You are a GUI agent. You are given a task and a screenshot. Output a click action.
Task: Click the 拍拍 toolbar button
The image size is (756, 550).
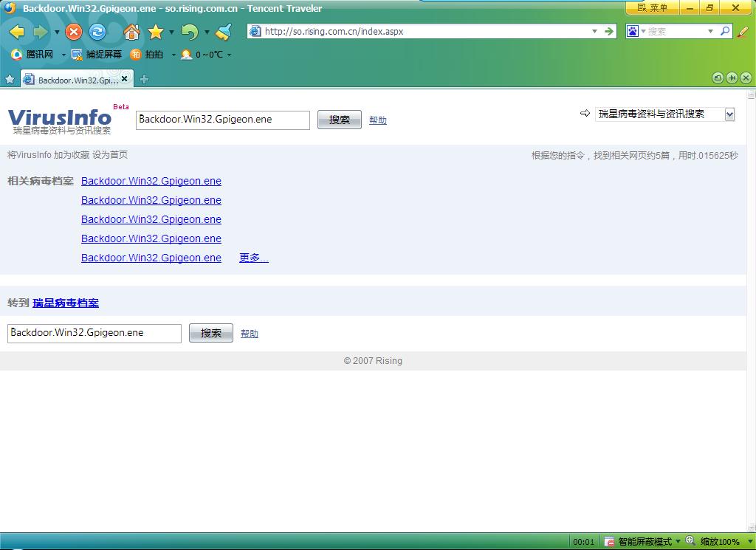pyautogui.click(x=148, y=55)
